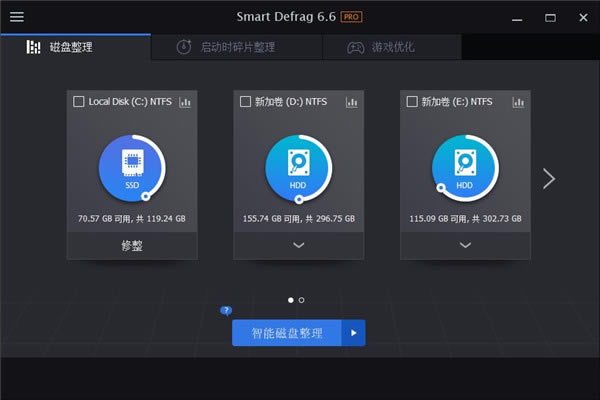Click the text 115.09 GB 可用, 共 302.73 GB

pyautogui.click(x=465, y=219)
